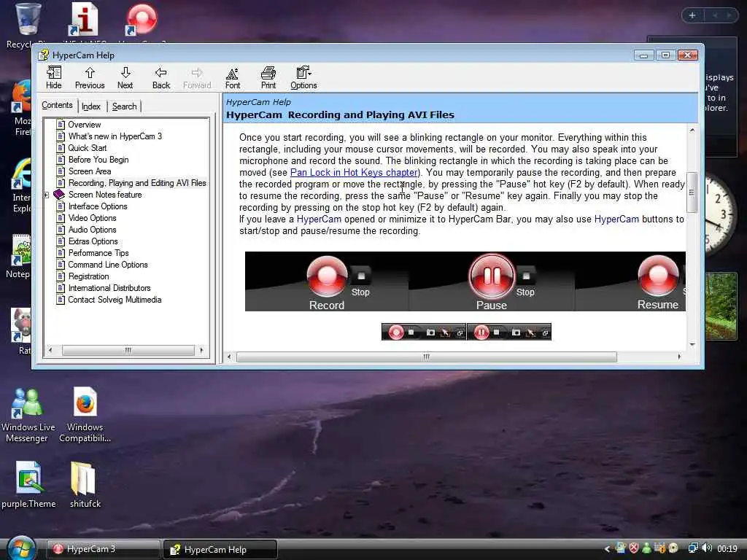The width and height of the screenshot is (747, 560).
Task: Open the Extras Options topic
Action: coord(93,241)
